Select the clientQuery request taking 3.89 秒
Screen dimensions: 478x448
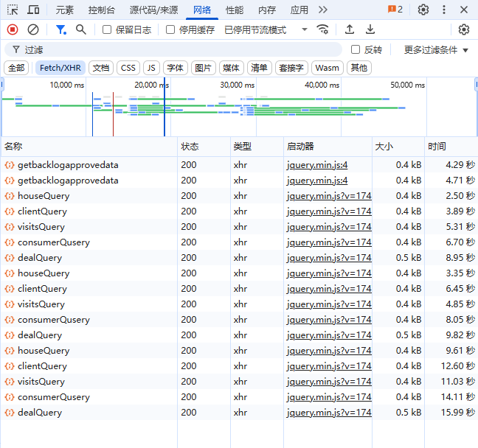(x=239, y=211)
